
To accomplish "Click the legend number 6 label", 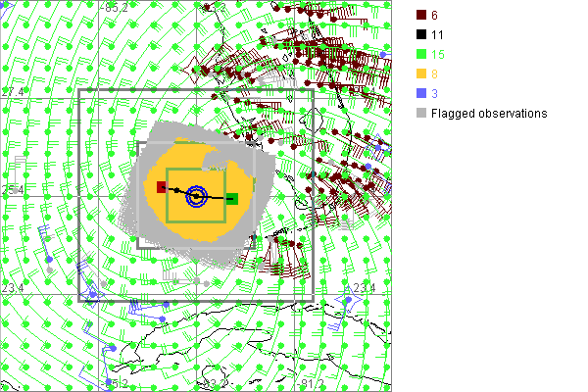I will [435, 16].
